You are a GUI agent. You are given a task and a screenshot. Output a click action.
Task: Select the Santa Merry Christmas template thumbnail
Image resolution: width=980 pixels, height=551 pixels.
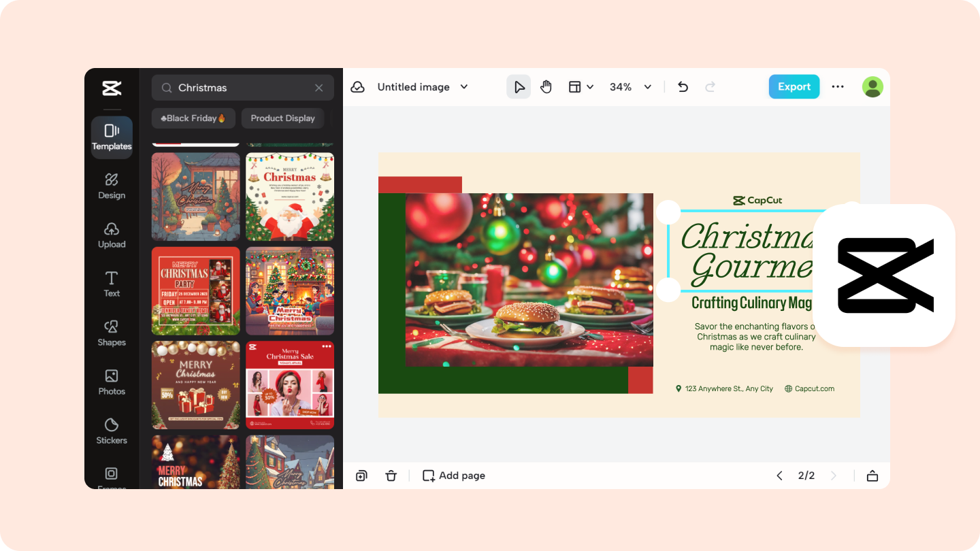pos(290,196)
